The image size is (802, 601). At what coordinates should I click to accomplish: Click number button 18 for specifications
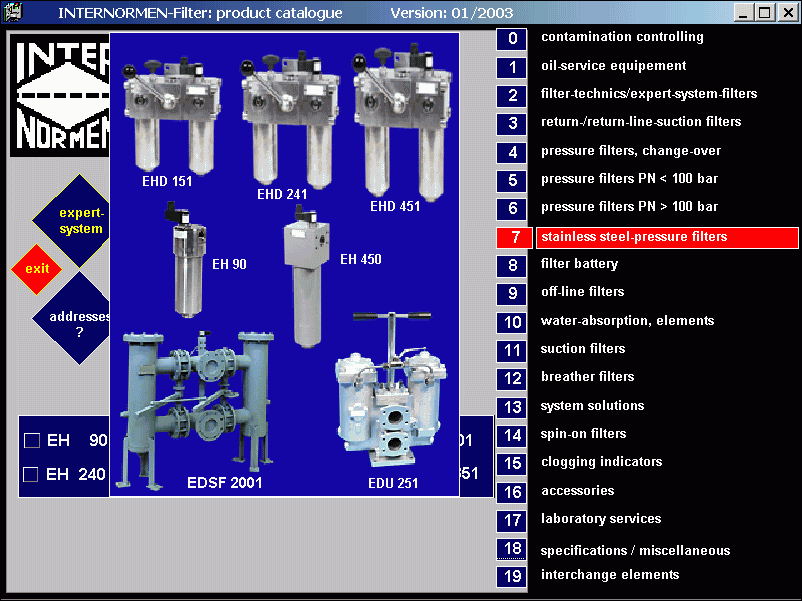511,549
